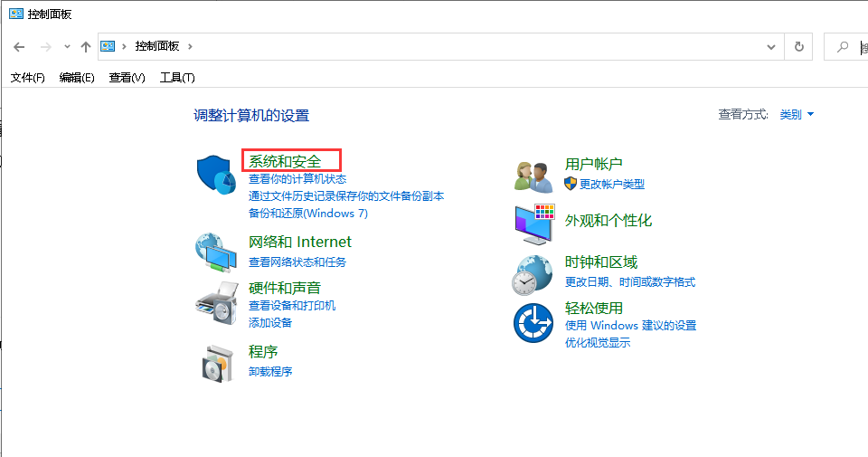Screen dimensions: 868x457
Task: Click 使用 Windows 建议的设置 link
Action: click(x=630, y=325)
